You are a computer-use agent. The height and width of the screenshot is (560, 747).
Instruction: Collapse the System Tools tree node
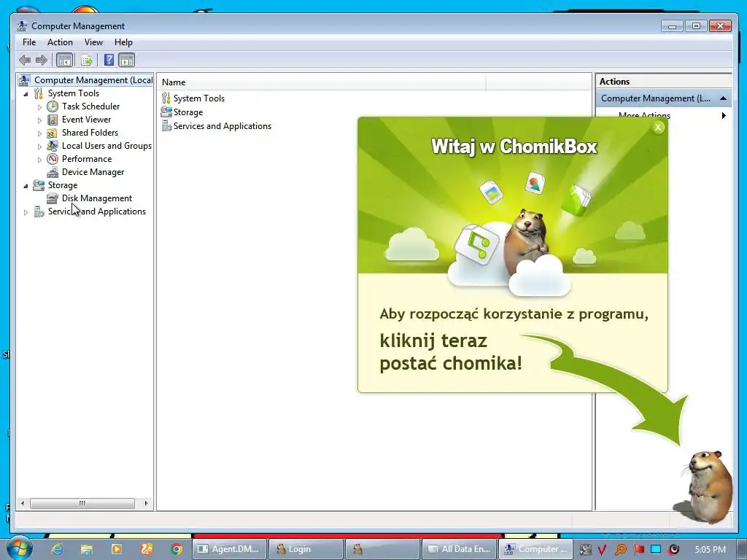pyautogui.click(x=26, y=94)
